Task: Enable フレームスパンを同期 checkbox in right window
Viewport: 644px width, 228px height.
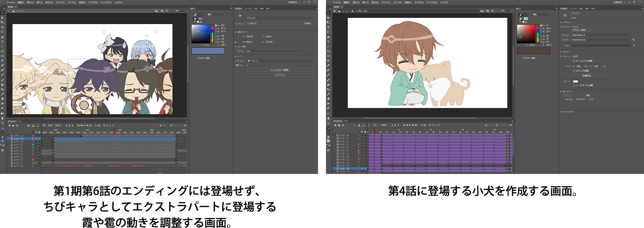Action: click(x=574, y=61)
